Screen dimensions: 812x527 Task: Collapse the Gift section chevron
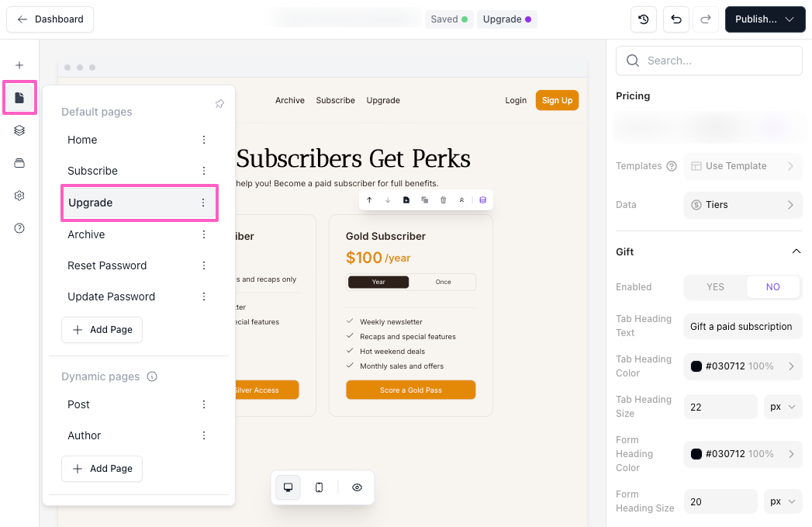[796, 251]
